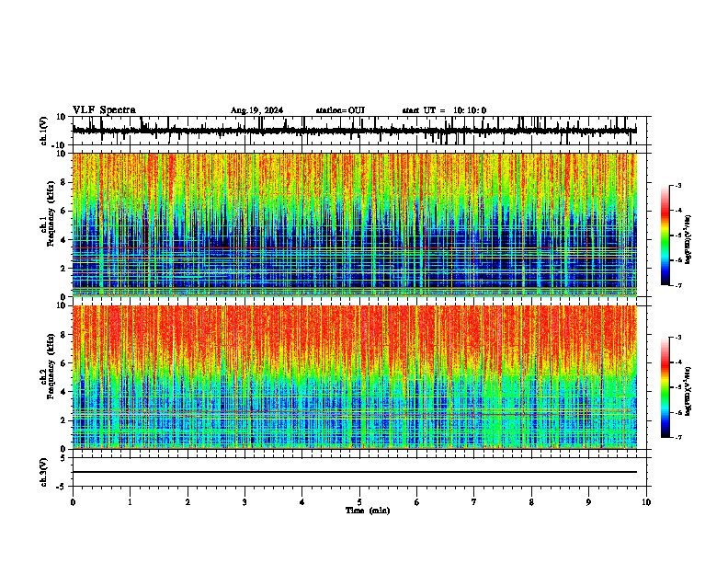
Task: Click the '8' kHz tick on ch.1 spectrogram
Action: point(63,182)
